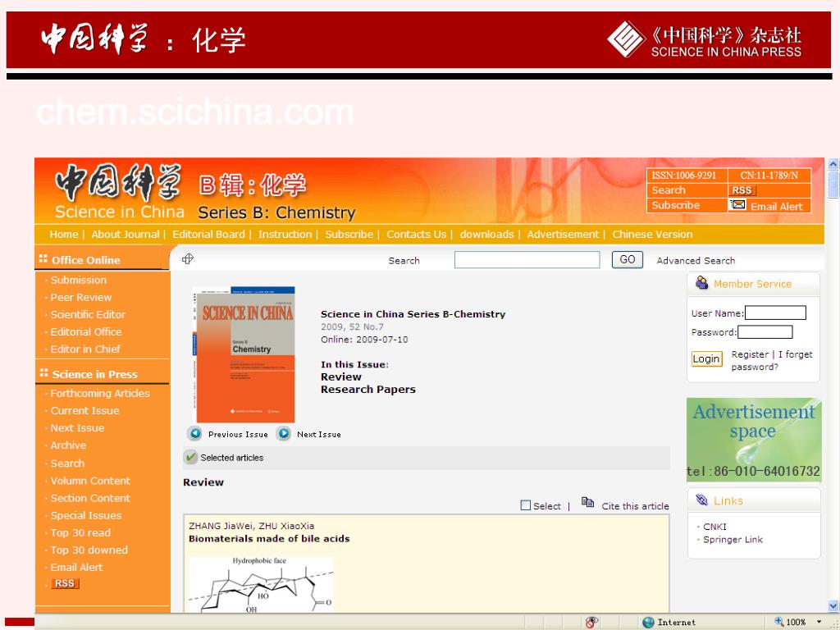The image size is (840, 630).
Task: Click the I forget password link
Action: click(x=773, y=361)
